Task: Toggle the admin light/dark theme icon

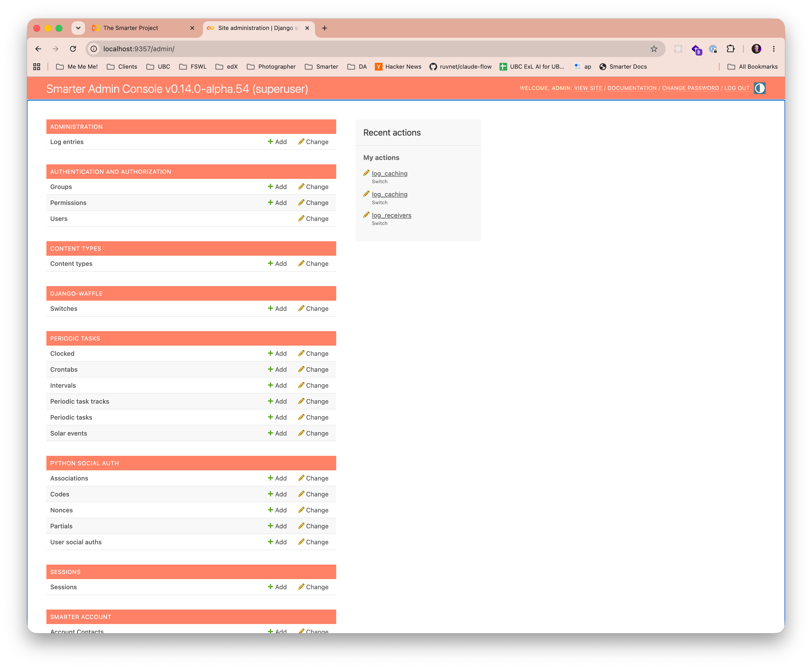Action: tap(759, 88)
